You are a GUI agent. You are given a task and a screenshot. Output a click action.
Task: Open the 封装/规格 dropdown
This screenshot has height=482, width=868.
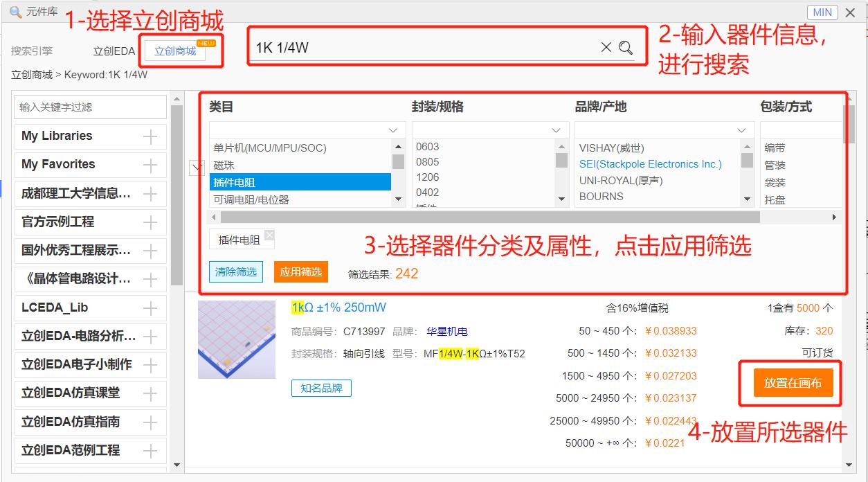[556, 130]
